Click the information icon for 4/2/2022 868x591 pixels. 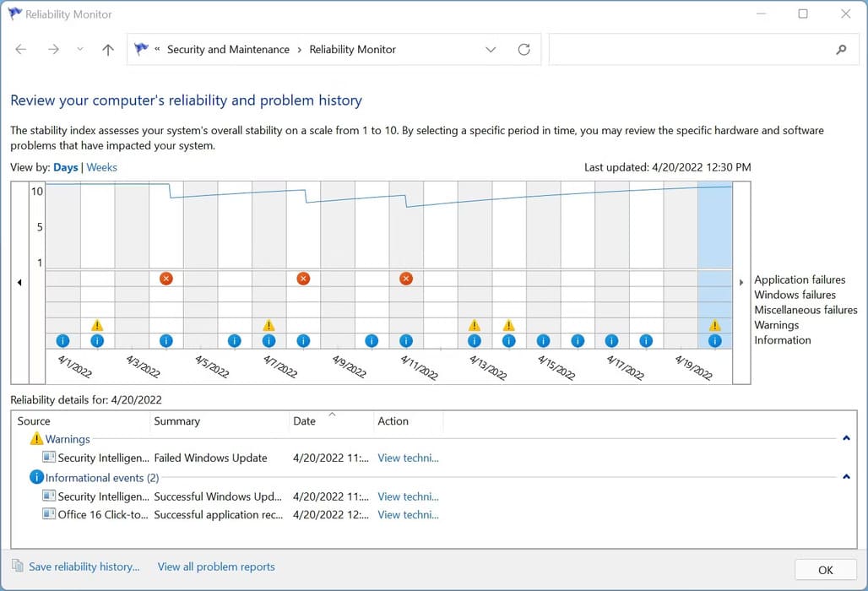[97, 341]
